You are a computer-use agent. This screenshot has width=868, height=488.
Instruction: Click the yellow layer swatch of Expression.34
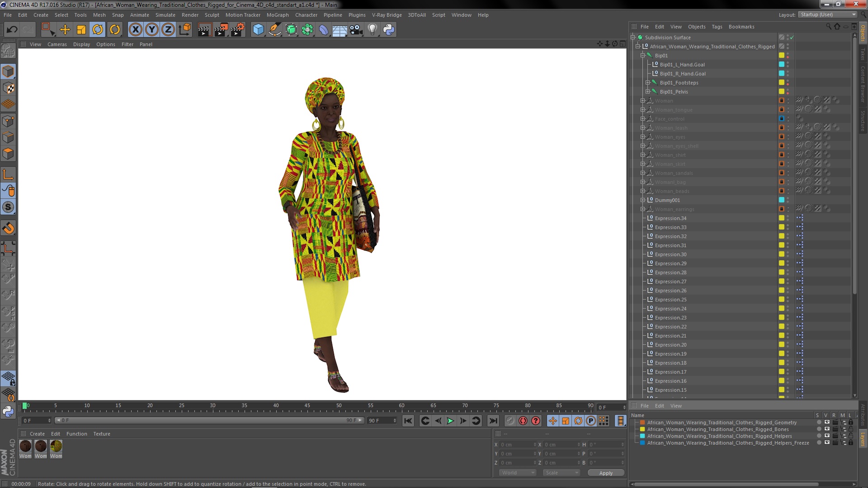[781, 218]
